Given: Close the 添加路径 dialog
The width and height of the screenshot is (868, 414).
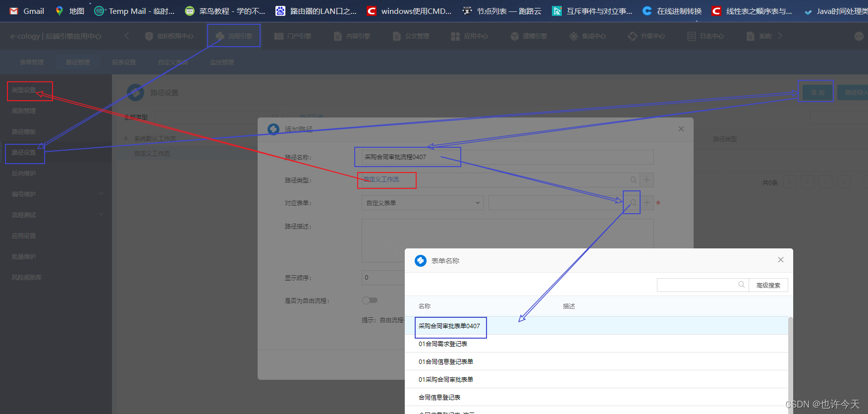Looking at the screenshot, I should pyautogui.click(x=681, y=129).
